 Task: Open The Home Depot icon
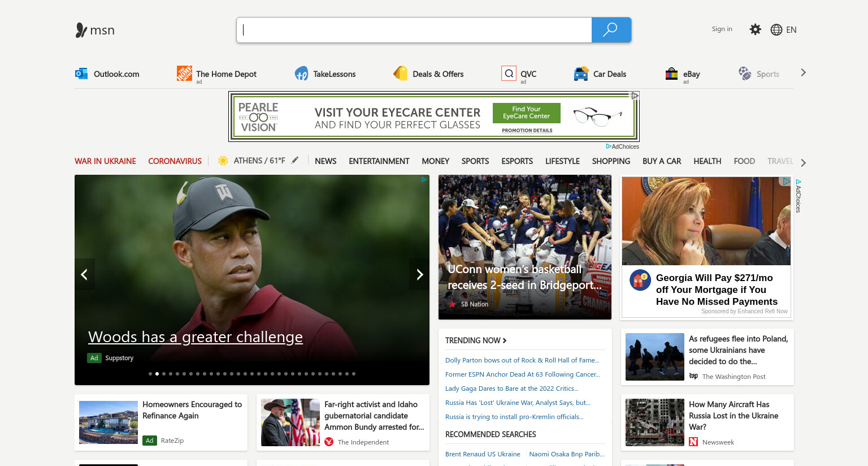(x=184, y=73)
